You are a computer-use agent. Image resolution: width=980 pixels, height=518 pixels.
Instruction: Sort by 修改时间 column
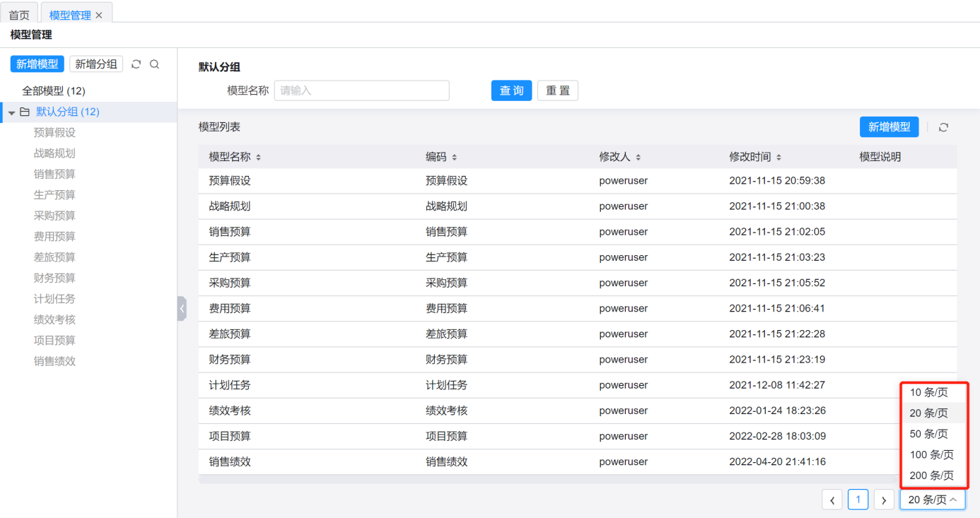tap(778, 158)
